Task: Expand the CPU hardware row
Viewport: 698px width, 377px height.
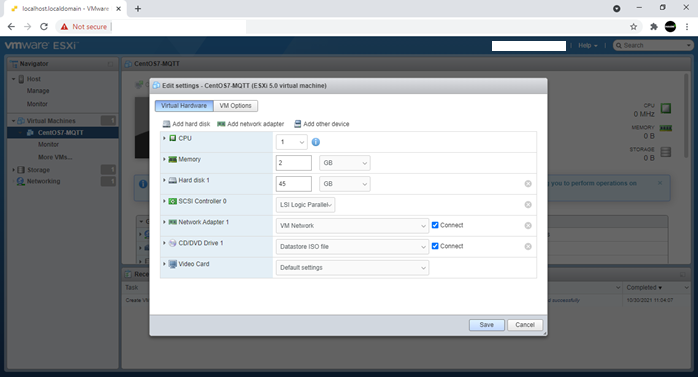Action: pos(164,138)
